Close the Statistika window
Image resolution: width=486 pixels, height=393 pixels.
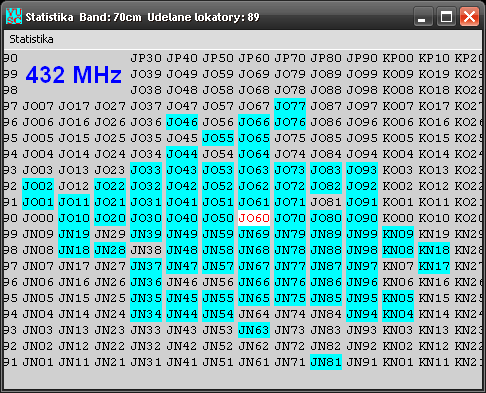[x=469, y=16]
